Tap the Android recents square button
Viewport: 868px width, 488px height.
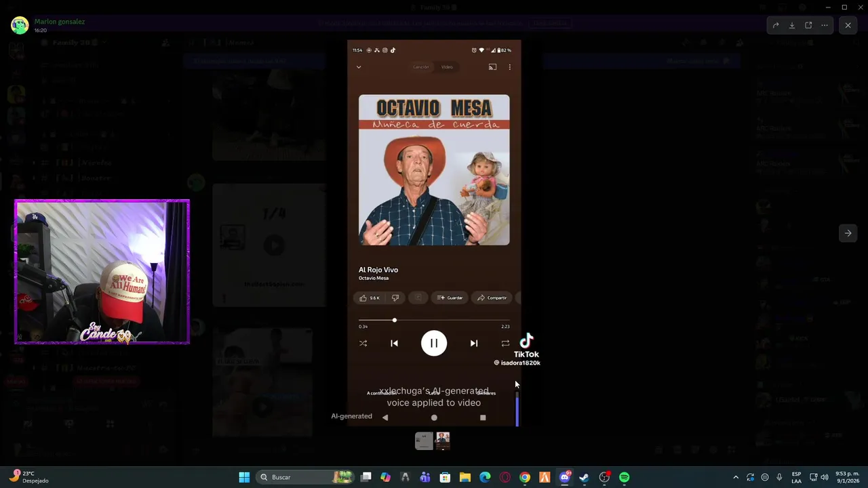[x=483, y=418]
